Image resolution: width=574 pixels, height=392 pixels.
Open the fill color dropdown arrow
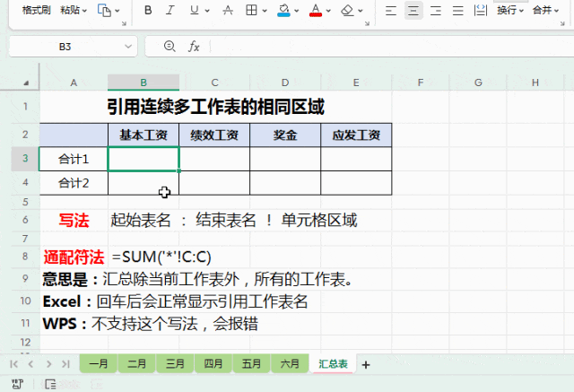click(297, 11)
